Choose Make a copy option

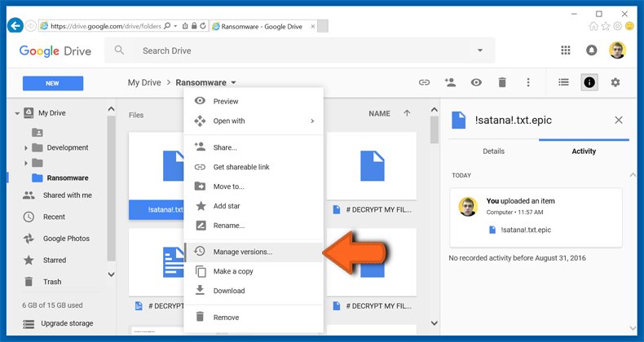[x=254, y=271]
